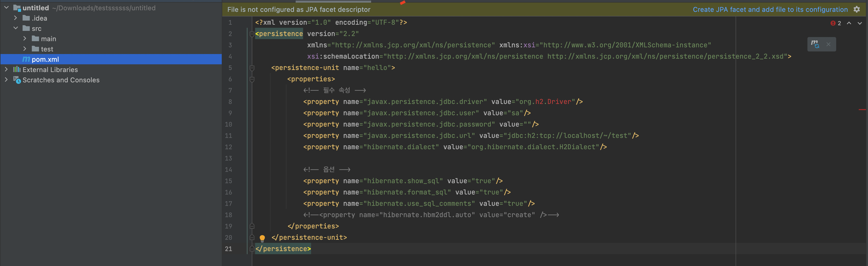Toggle fold marker at persistence line 2

pyautogui.click(x=252, y=34)
